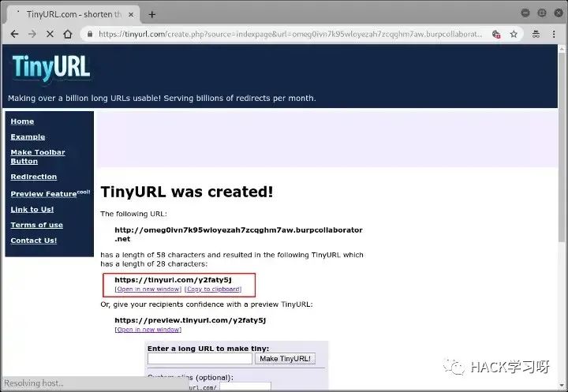Bookmark this page with the star icon

point(514,34)
